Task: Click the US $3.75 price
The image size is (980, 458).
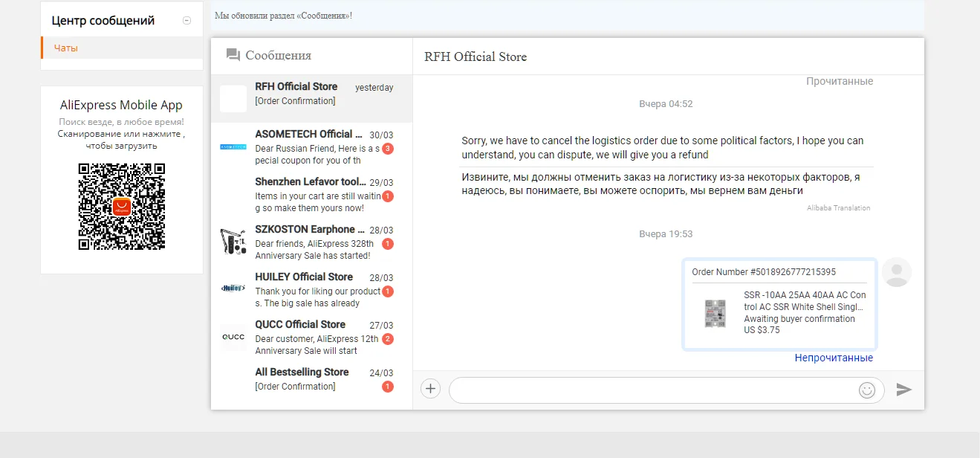Action: coord(762,330)
